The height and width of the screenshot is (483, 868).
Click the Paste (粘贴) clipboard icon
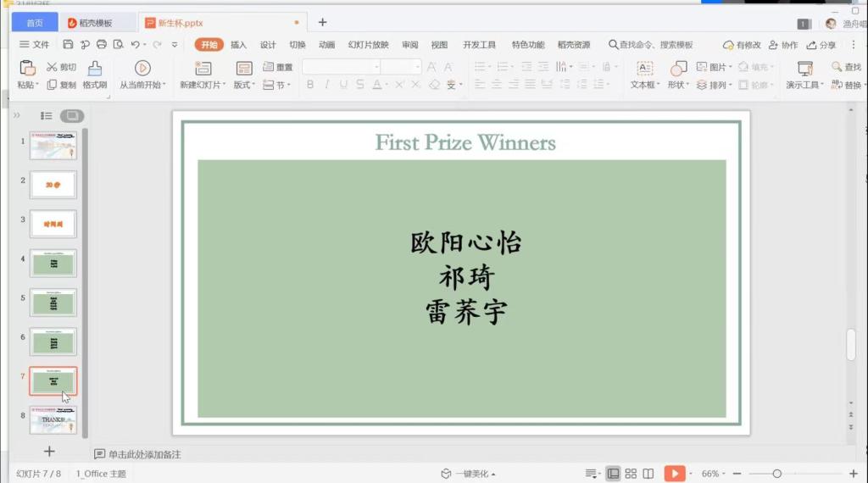[x=27, y=69]
